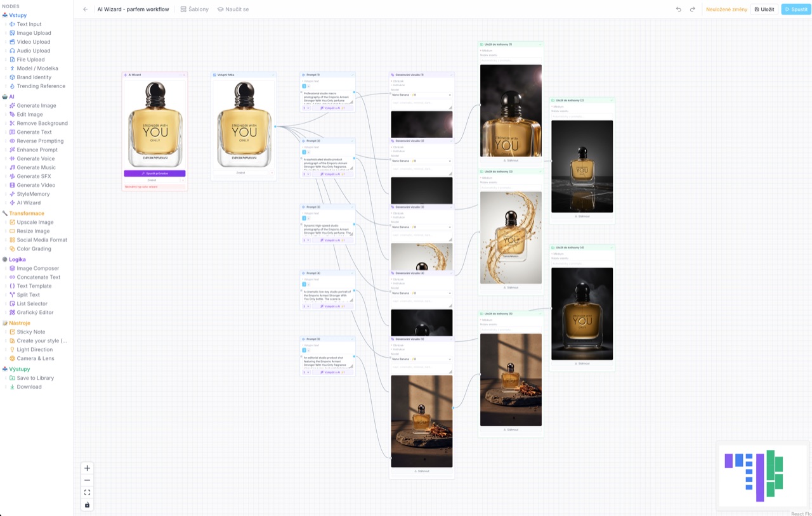The height and width of the screenshot is (516, 812).
Task: Add a Sticky Note node from the sidebar
Action: 30,332
